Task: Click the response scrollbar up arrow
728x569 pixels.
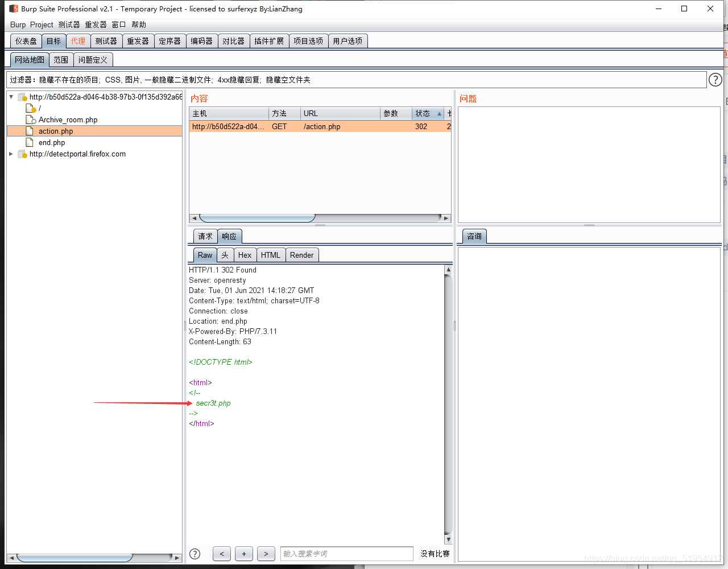Action: (x=448, y=269)
